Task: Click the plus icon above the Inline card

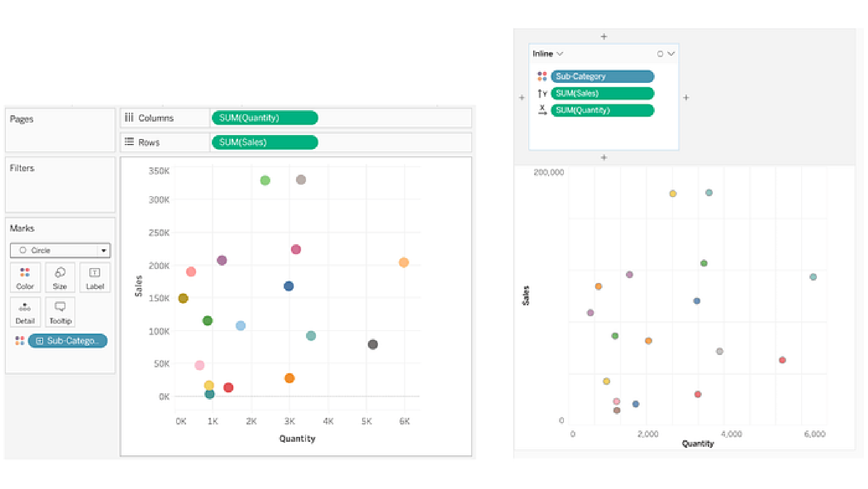Action: [x=604, y=37]
